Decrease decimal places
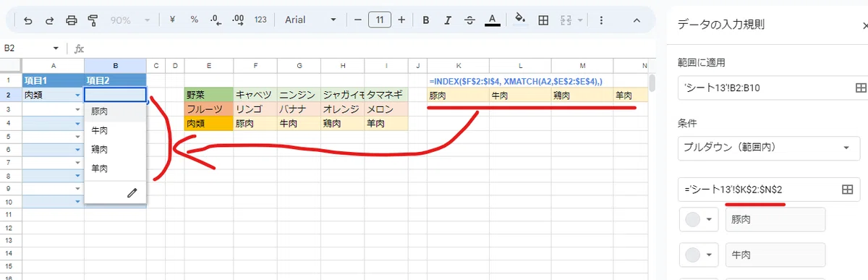 [x=216, y=20]
